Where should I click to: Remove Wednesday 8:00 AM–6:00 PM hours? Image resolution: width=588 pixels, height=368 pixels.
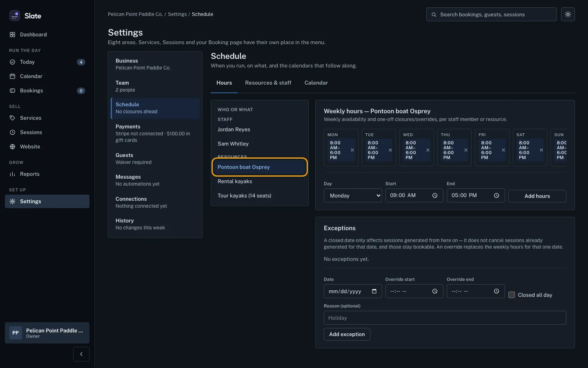(428, 150)
